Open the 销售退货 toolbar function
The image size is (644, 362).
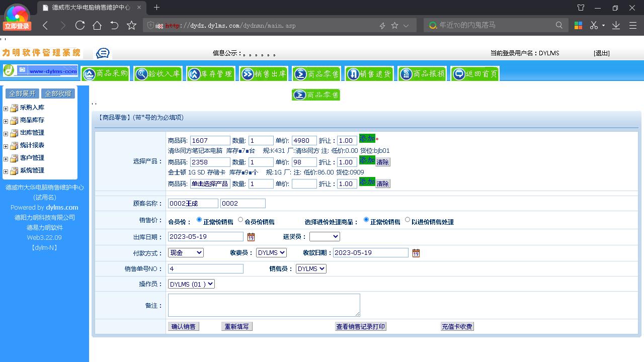coord(369,73)
